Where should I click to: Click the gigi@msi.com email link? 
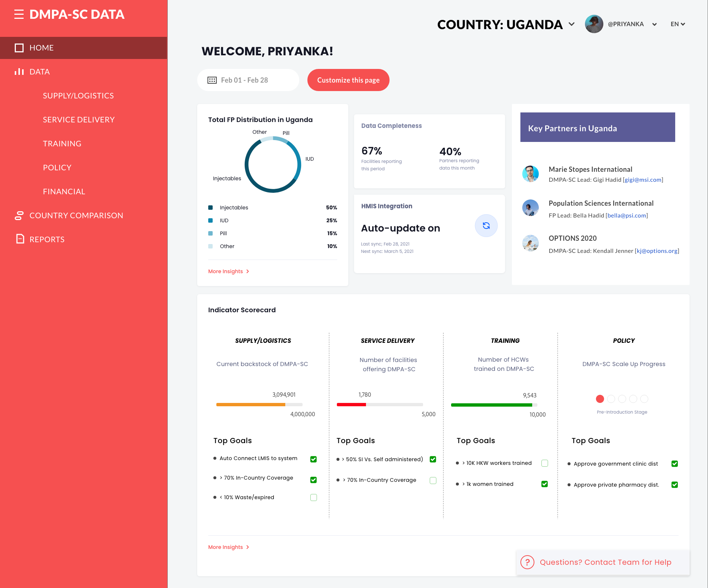(x=643, y=180)
